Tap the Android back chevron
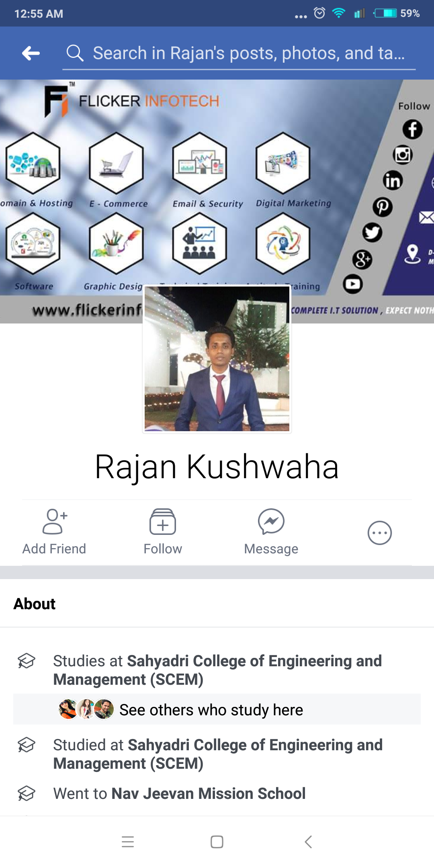This screenshot has height=868, width=434. click(308, 841)
